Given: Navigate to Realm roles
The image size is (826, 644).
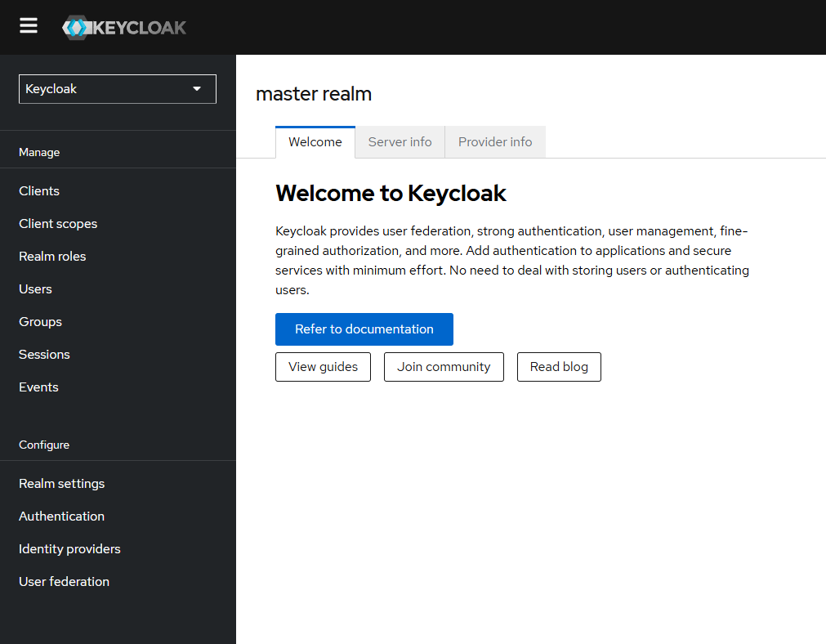Looking at the screenshot, I should (52, 256).
